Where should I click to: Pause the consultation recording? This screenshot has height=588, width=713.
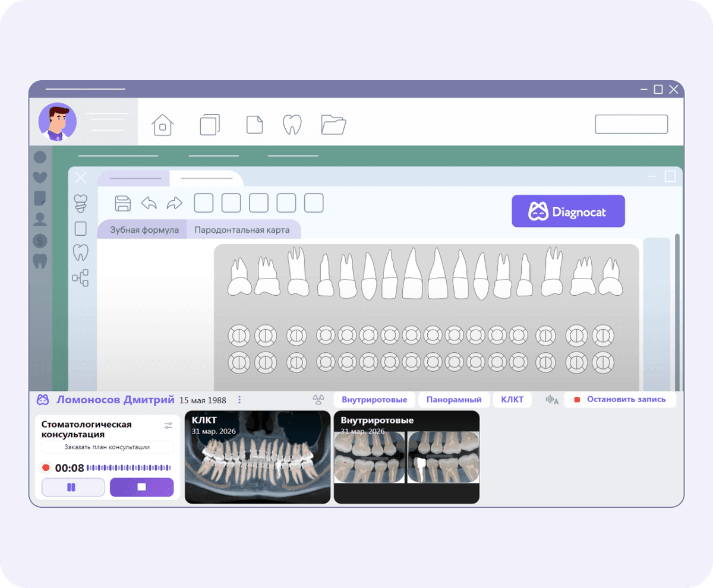tap(72, 487)
